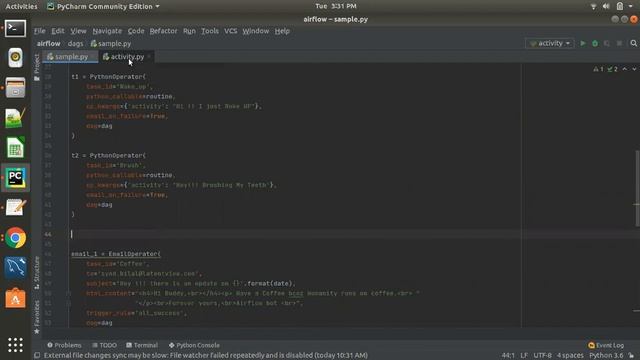Viewport: 640px width, 360px height.
Task: Run the activity configuration with the green play icon
Action: pyautogui.click(x=583, y=43)
